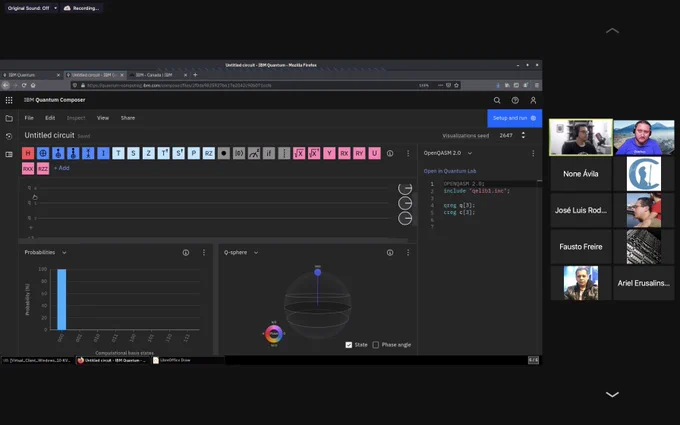Select the S gate

134,153
